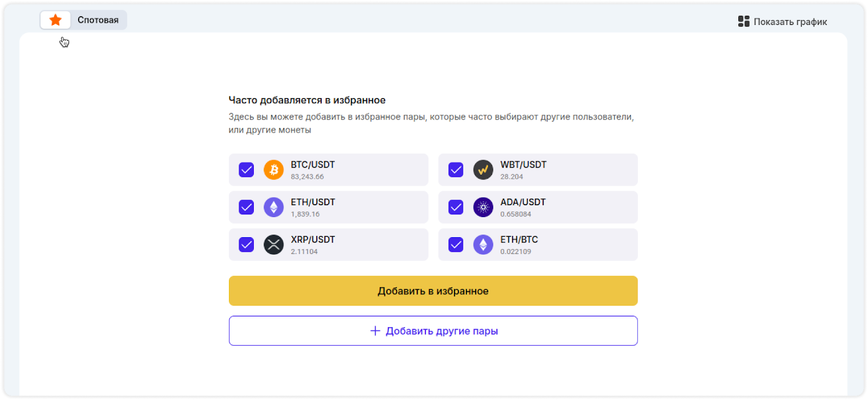Viewport: 868px width, 400px height.
Task: Click the XRP coin icon
Action: tap(273, 245)
